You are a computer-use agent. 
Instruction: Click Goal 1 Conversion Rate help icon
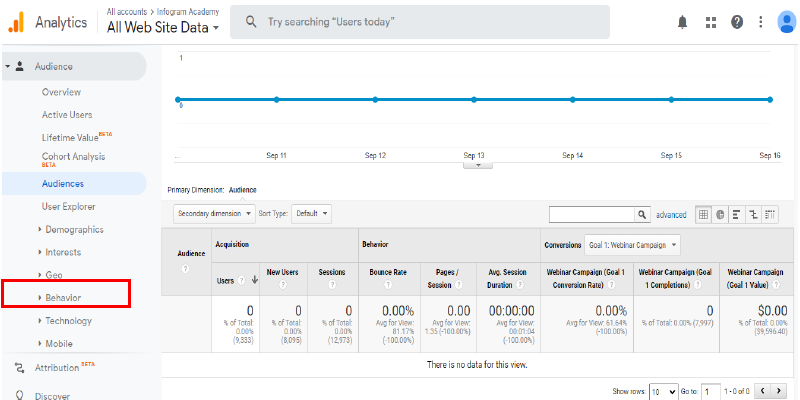tap(611, 285)
